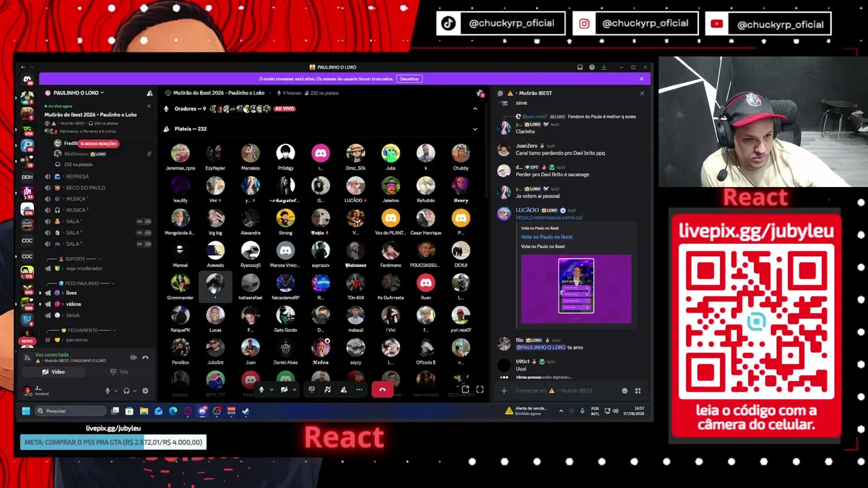
Task: Open Jeremias_rpns audience member avatar
Action: coord(180,153)
